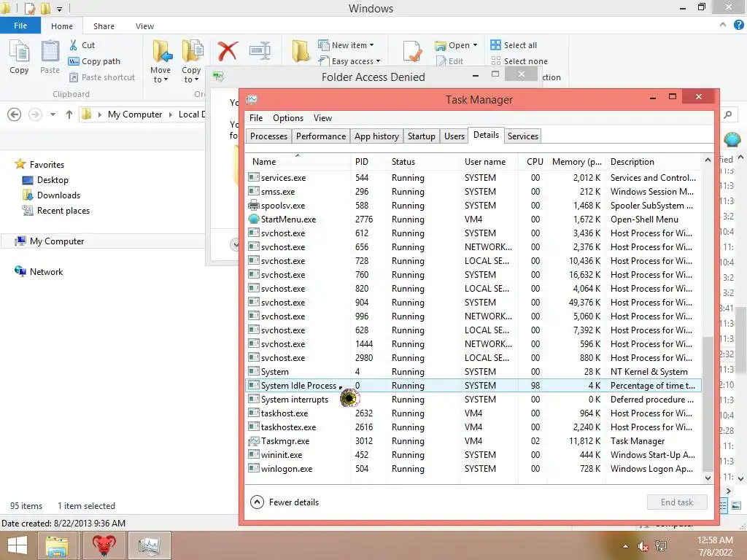Click the red devil taskbar icon

coord(104,545)
